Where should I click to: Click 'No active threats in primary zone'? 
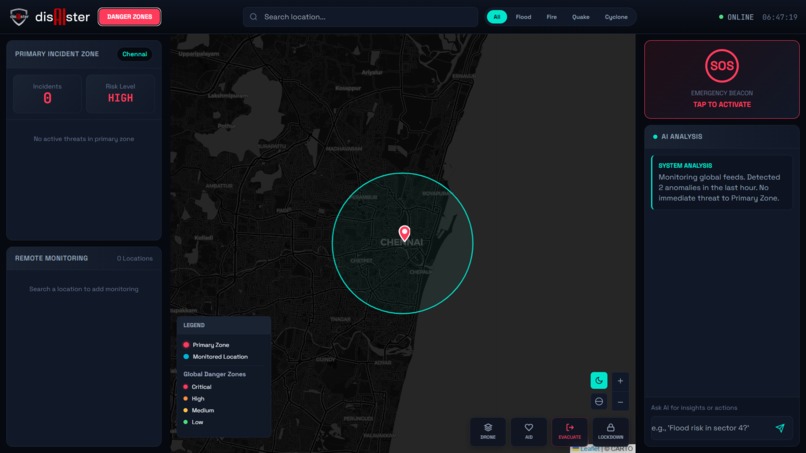tap(84, 139)
